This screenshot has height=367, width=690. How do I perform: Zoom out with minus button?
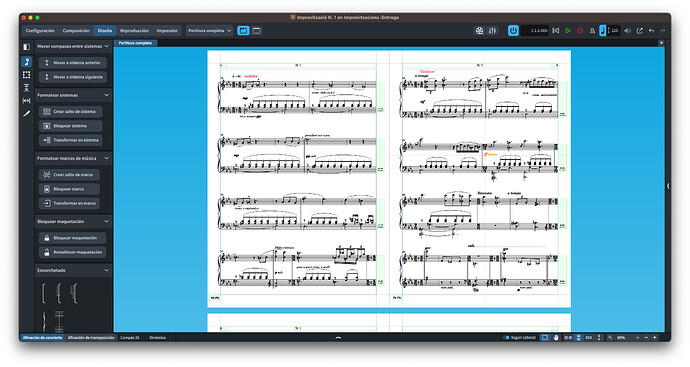(x=646, y=338)
